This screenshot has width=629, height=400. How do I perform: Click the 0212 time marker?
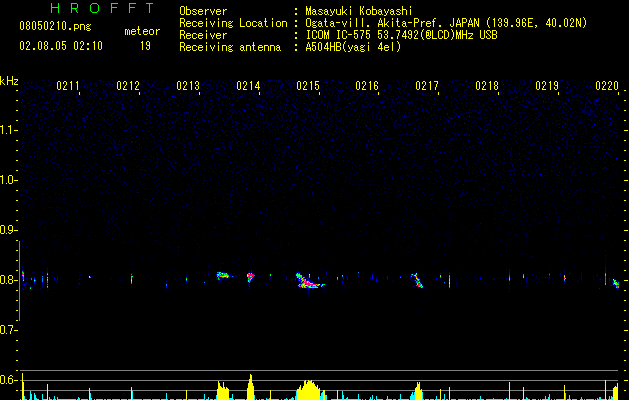point(128,86)
